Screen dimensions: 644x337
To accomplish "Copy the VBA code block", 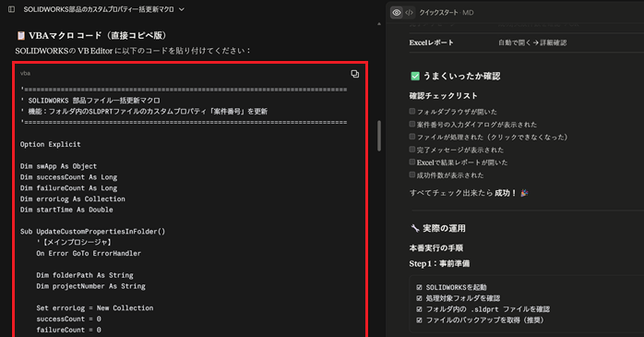I will [355, 74].
